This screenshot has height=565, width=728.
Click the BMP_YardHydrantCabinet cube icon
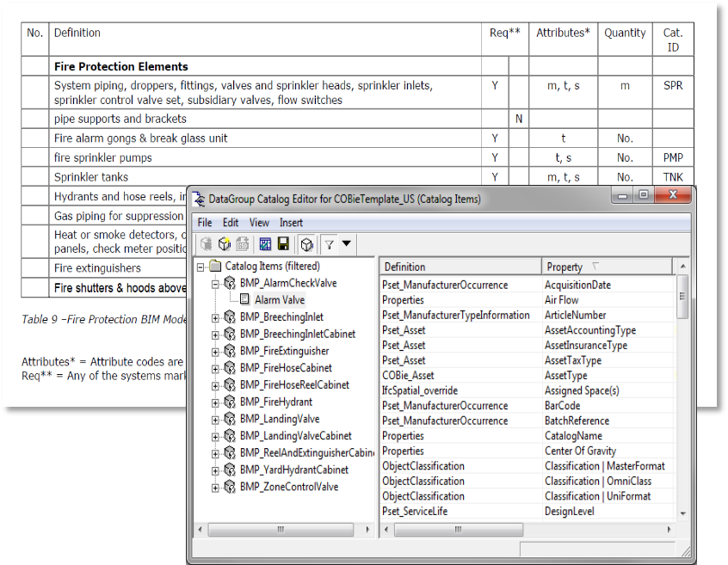(x=230, y=470)
